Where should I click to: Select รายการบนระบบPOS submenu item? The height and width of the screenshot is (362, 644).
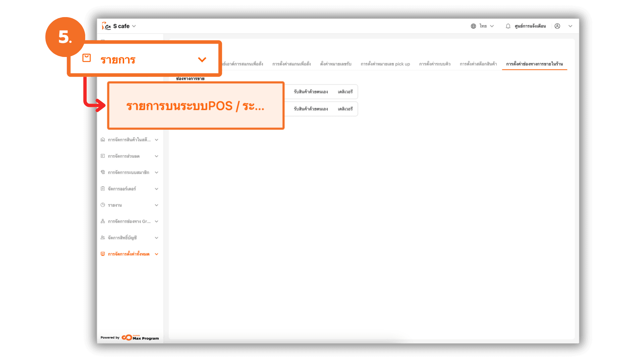click(x=195, y=106)
